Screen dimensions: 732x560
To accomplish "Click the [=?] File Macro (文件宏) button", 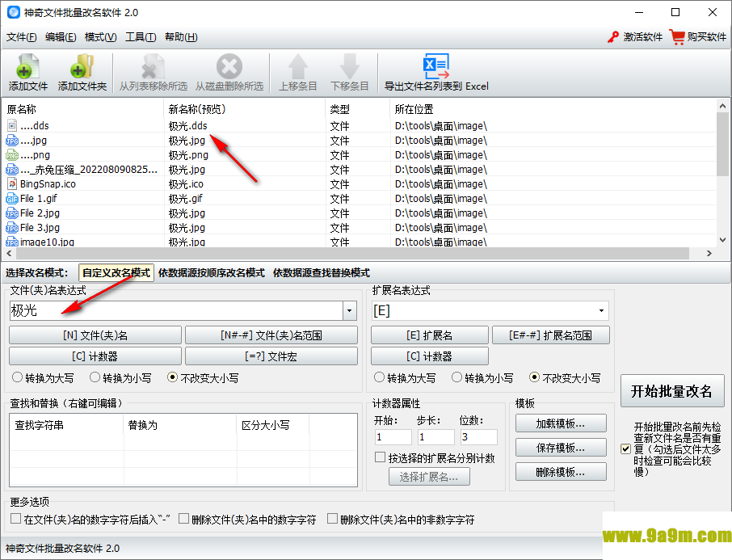I will pos(271,356).
